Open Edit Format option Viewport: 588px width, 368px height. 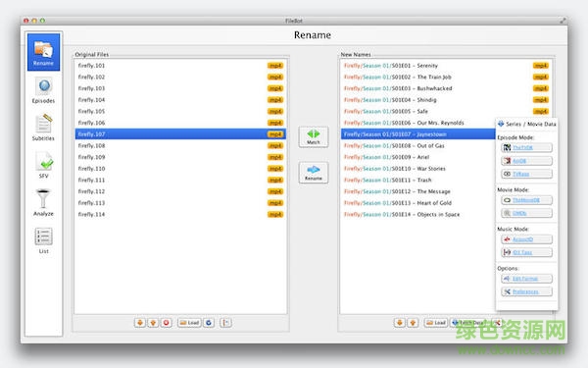click(x=526, y=279)
